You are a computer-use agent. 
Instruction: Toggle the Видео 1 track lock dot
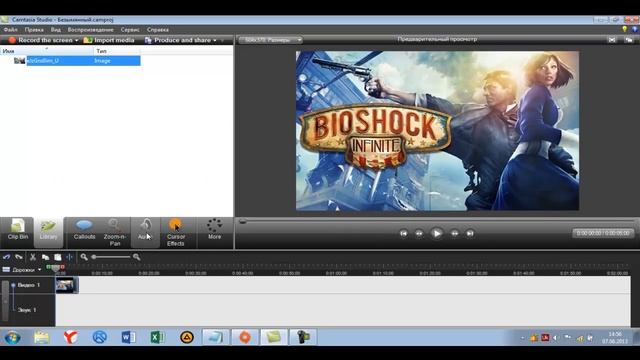pos(13,285)
